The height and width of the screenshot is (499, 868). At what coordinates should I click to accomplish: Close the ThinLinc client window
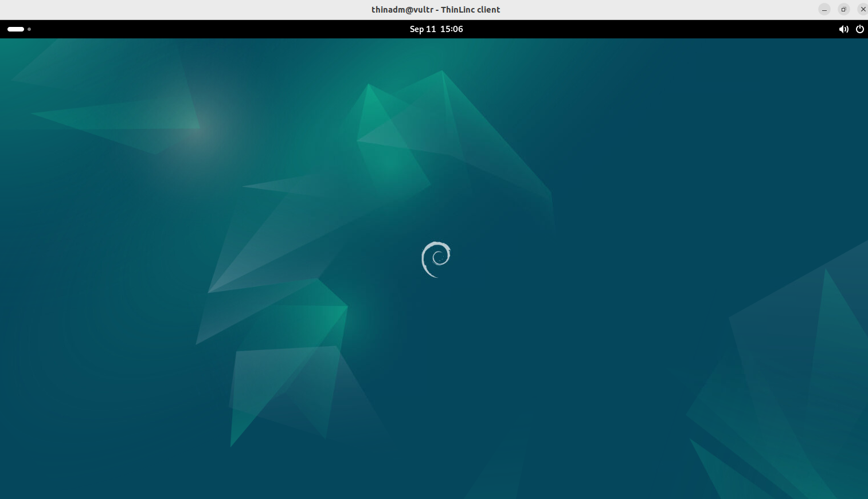point(863,9)
